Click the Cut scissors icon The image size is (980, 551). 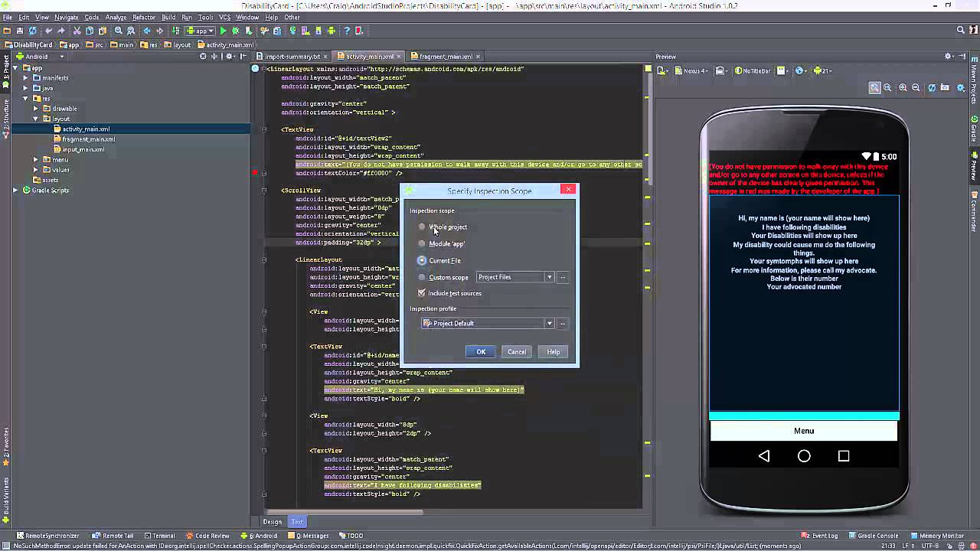coord(77,31)
